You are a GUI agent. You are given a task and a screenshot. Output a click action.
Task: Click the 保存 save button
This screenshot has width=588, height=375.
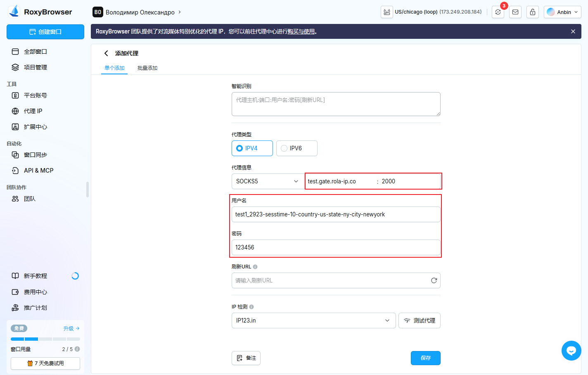point(425,358)
